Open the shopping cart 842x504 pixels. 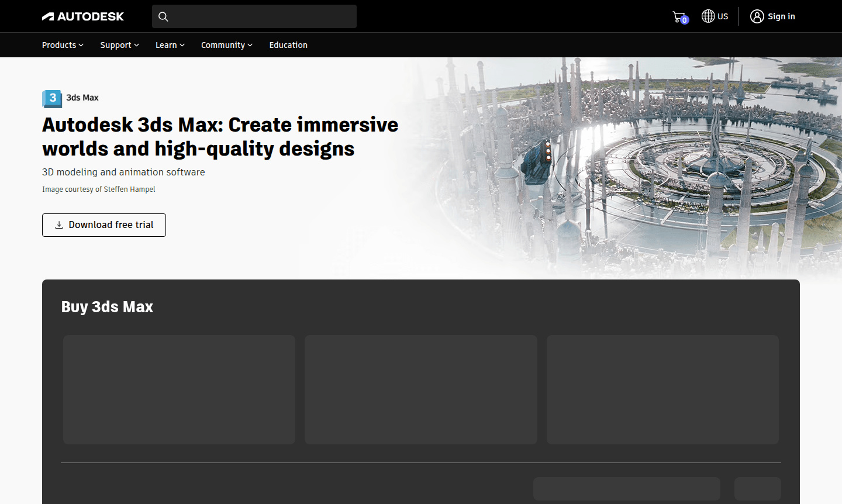(x=678, y=16)
